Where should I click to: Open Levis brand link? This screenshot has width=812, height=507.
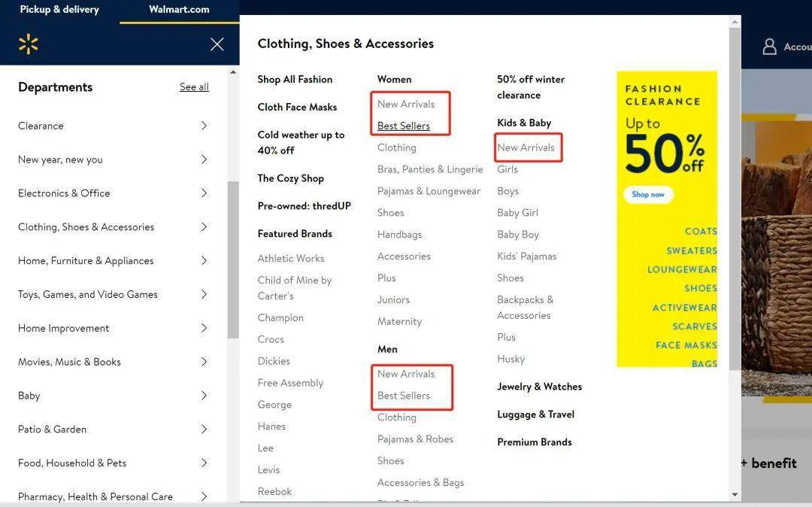point(268,469)
